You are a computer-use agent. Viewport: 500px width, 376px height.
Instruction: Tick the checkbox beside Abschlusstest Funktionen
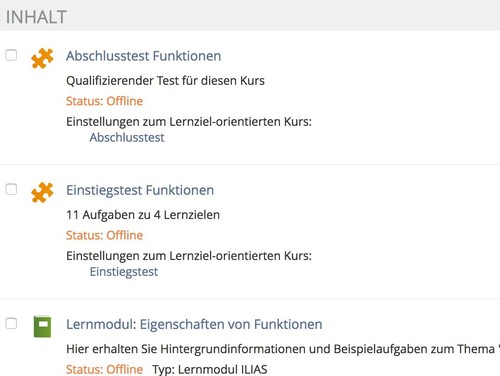click(11, 55)
